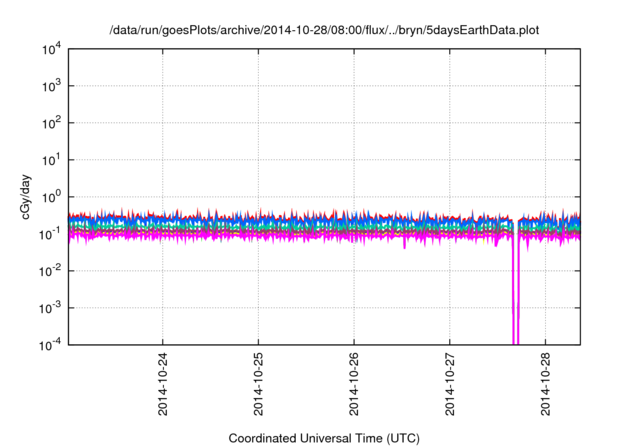Viewport: 640px width, 448px height.
Task: Select the cGy/day y-axis label
Action: (x=26, y=197)
